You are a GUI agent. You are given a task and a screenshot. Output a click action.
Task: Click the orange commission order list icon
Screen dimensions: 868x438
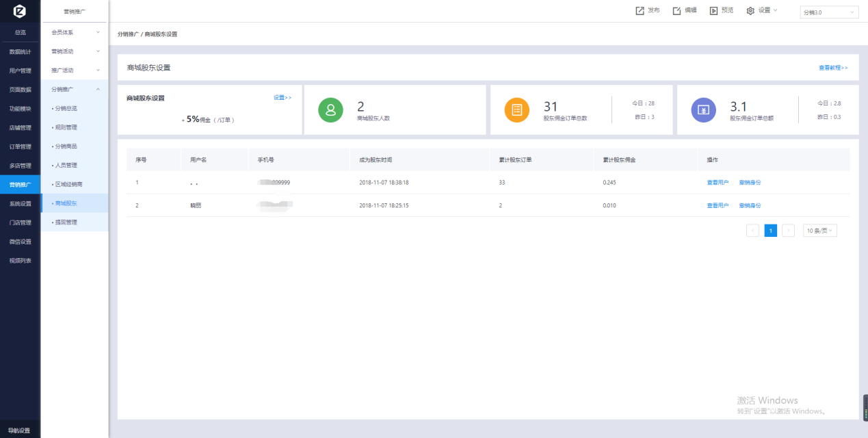click(x=516, y=109)
